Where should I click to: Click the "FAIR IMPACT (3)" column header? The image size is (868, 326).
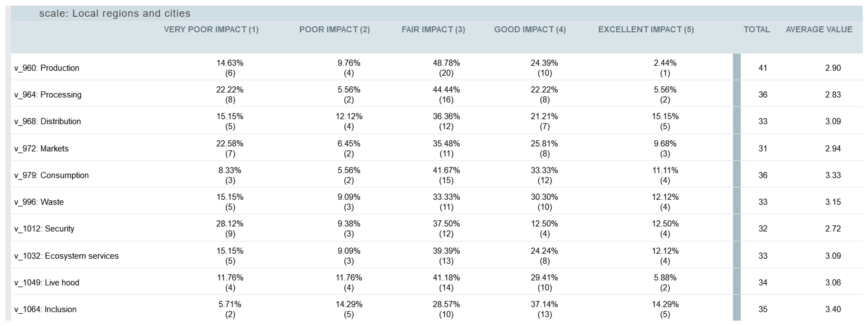433,30
